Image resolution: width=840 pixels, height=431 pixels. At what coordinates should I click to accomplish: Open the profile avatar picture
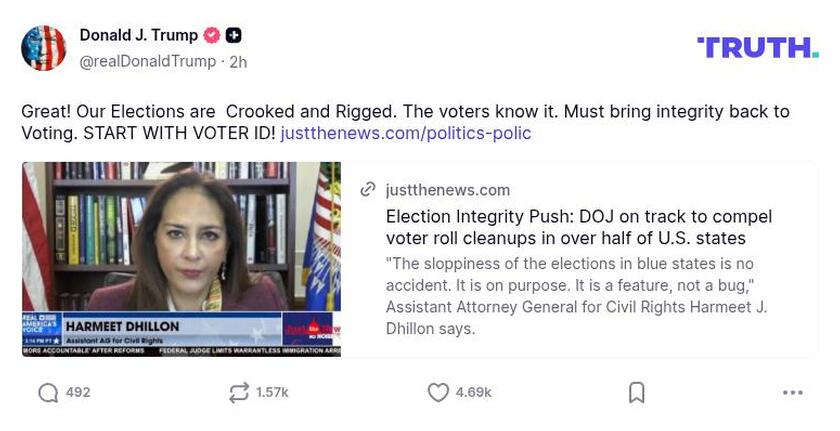click(44, 48)
